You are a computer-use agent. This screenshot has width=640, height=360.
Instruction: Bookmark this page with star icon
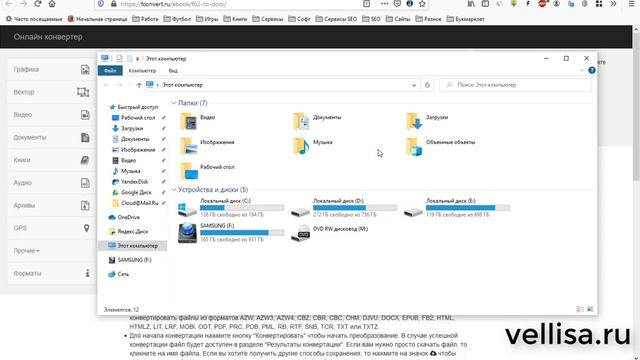[x=422, y=4]
